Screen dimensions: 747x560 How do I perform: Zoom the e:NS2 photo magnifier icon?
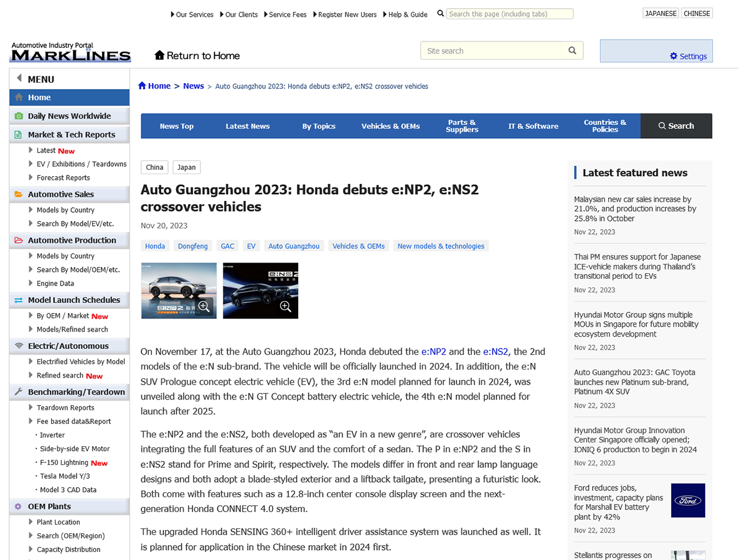pyautogui.click(x=286, y=306)
